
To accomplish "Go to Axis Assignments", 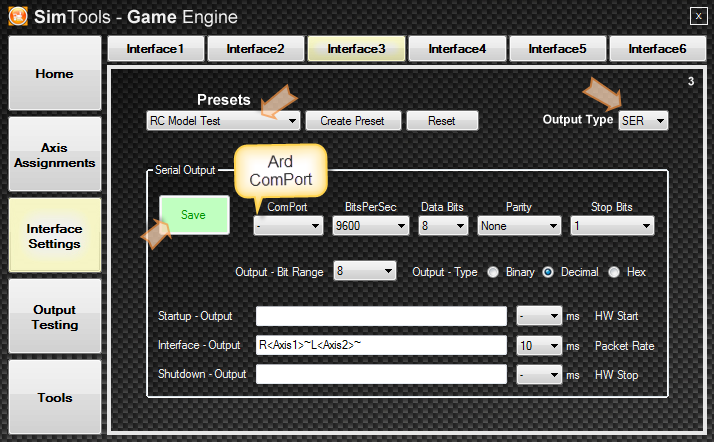I will [x=55, y=154].
